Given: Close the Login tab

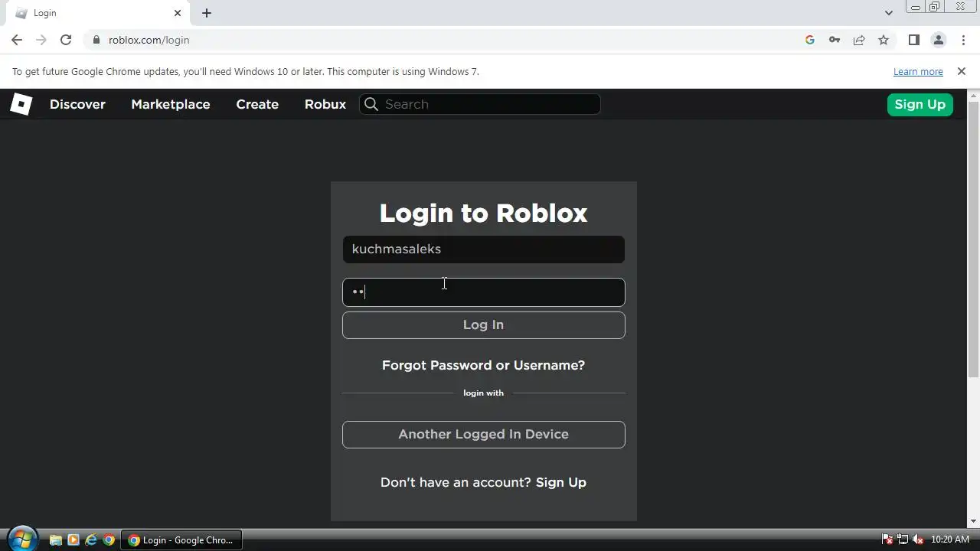Looking at the screenshot, I should [x=178, y=13].
